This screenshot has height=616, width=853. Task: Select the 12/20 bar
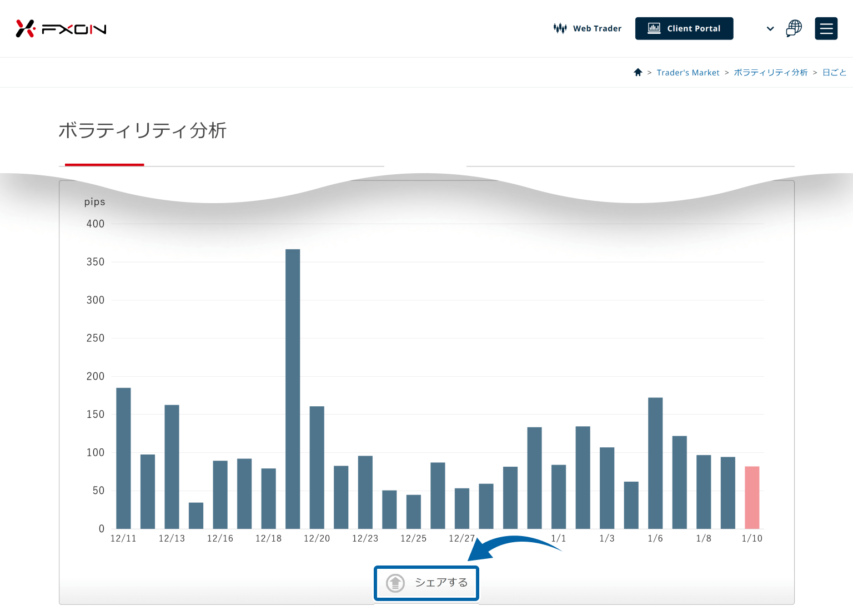(x=317, y=468)
